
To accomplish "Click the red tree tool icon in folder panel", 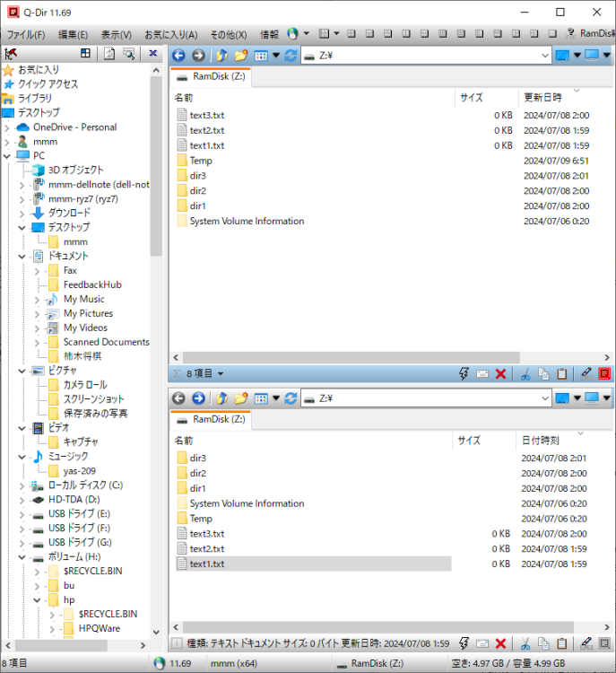I will click(x=11, y=54).
